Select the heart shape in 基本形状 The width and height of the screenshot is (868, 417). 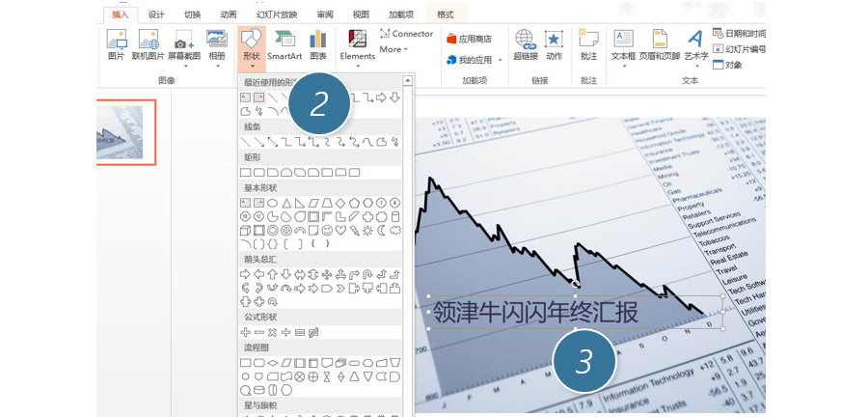click(x=340, y=231)
